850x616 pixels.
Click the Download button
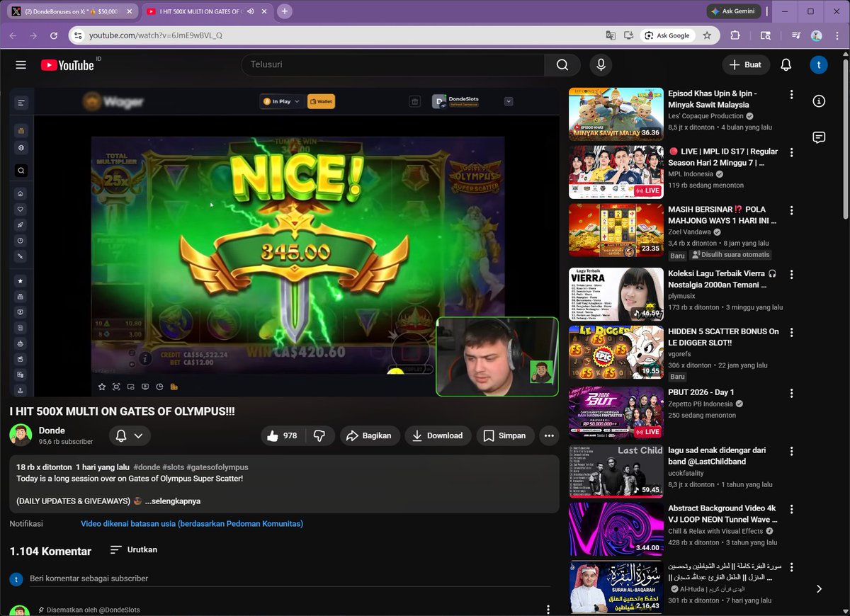coord(438,435)
